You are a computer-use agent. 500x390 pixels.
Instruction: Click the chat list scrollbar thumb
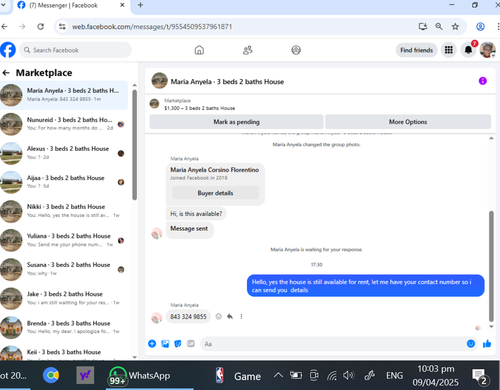click(x=135, y=145)
